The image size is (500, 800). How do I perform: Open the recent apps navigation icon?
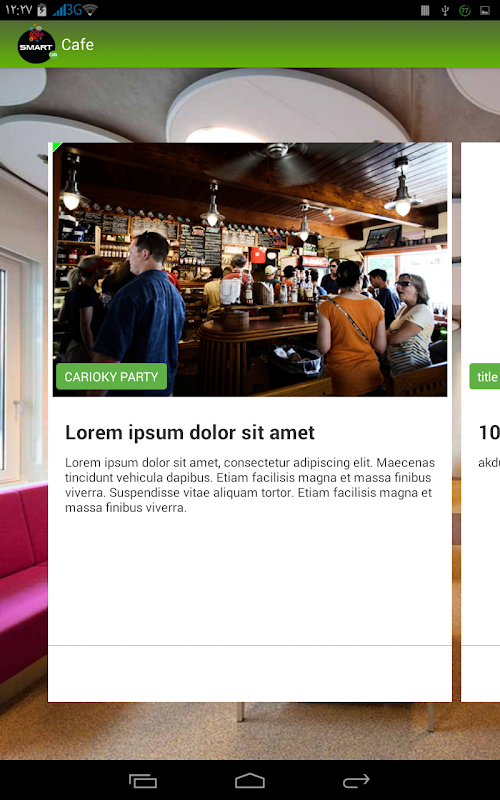pos(143,781)
